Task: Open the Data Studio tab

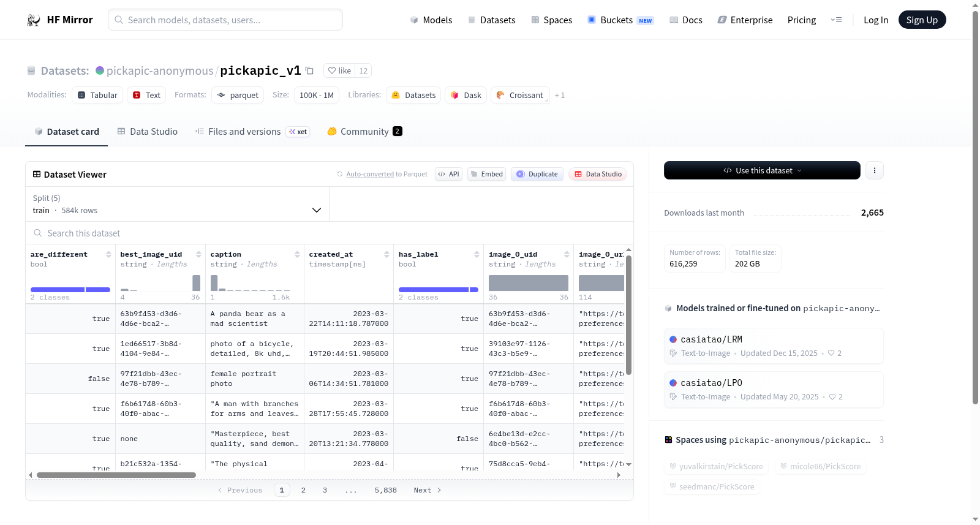Action: click(x=148, y=132)
